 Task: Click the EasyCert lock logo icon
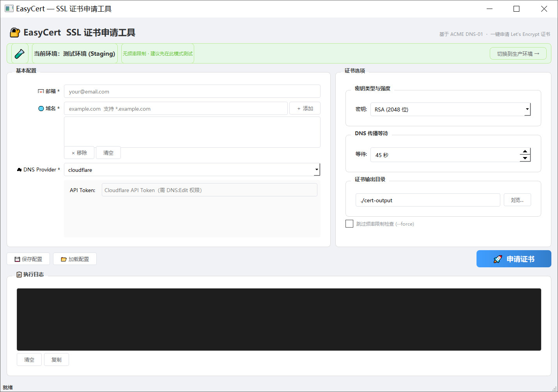tap(15, 32)
